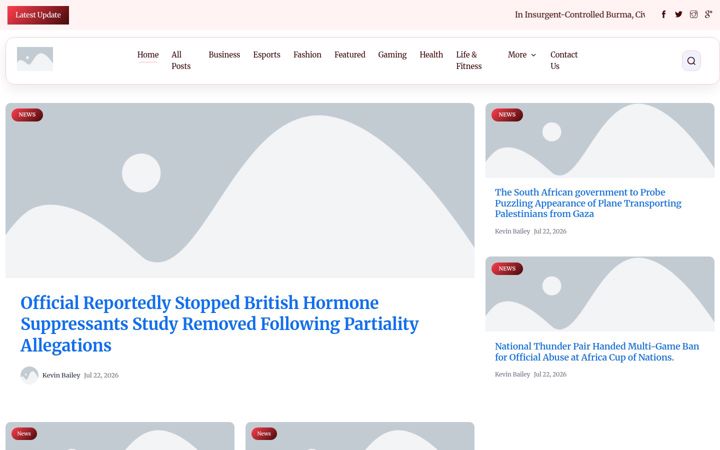720x450 pixels.
Task: Click the News badge on the bottom-left card
Action: [24, 433]
